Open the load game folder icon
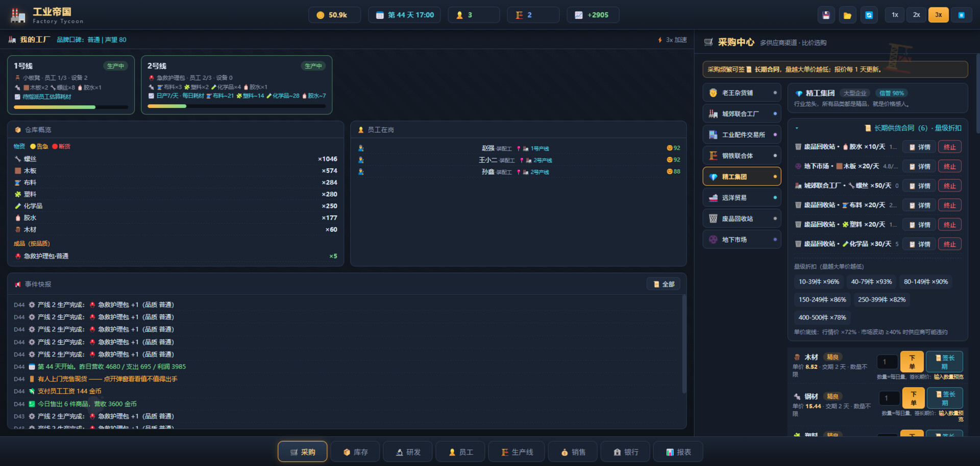This screenshot has height=466, width=980. click(847, 15)
